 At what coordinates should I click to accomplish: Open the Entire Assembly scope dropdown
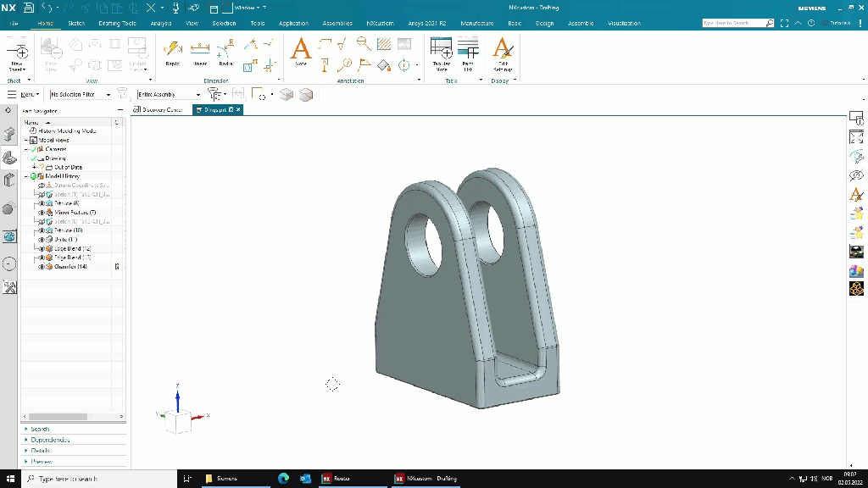point(198,95)
